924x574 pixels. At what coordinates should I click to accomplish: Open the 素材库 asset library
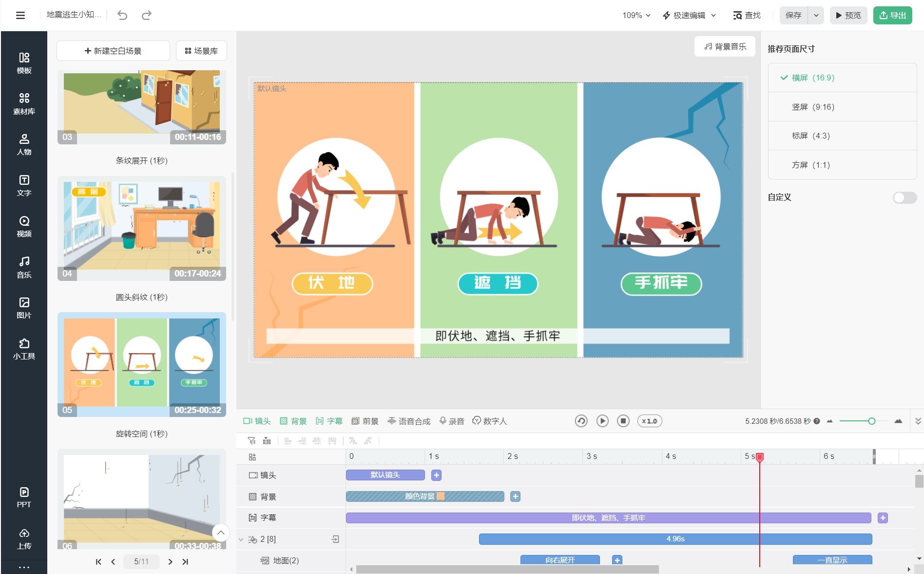24,104
